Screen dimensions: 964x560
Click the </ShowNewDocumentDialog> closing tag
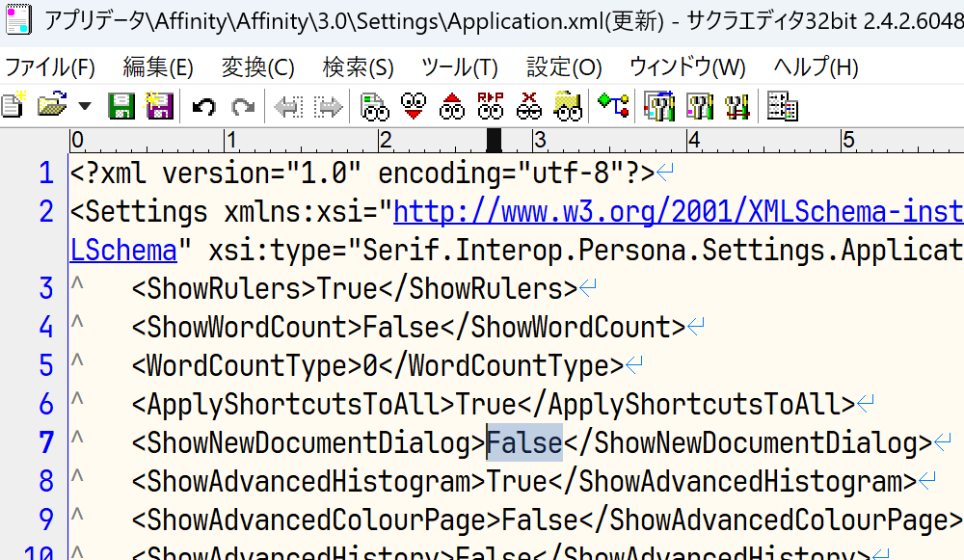[x=748, y=443]
